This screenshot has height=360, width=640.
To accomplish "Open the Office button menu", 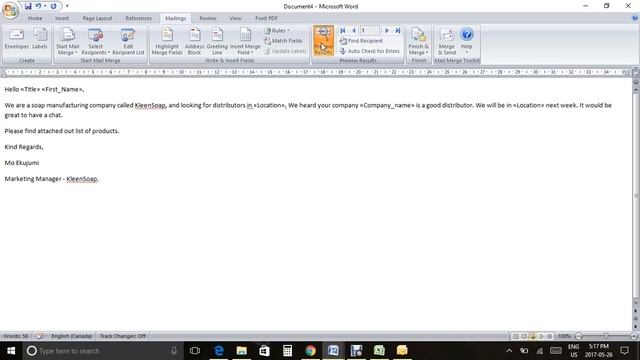I will (x=10, y=10).
